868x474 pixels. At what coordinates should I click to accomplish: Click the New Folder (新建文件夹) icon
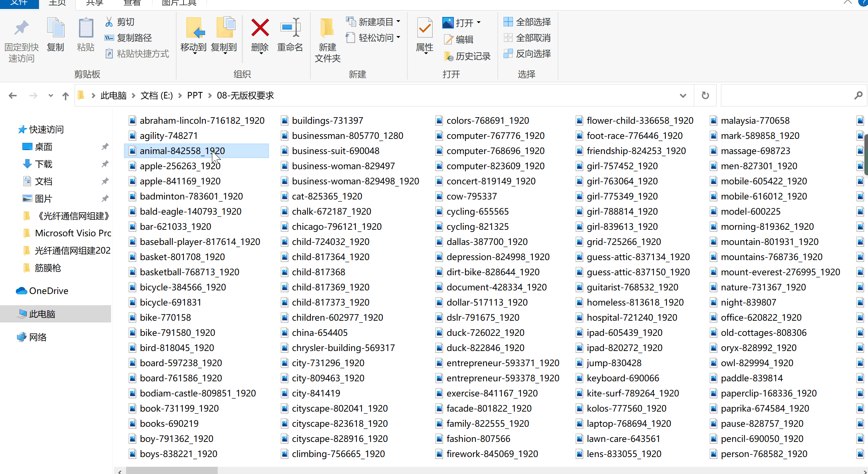tap(327, 28)
